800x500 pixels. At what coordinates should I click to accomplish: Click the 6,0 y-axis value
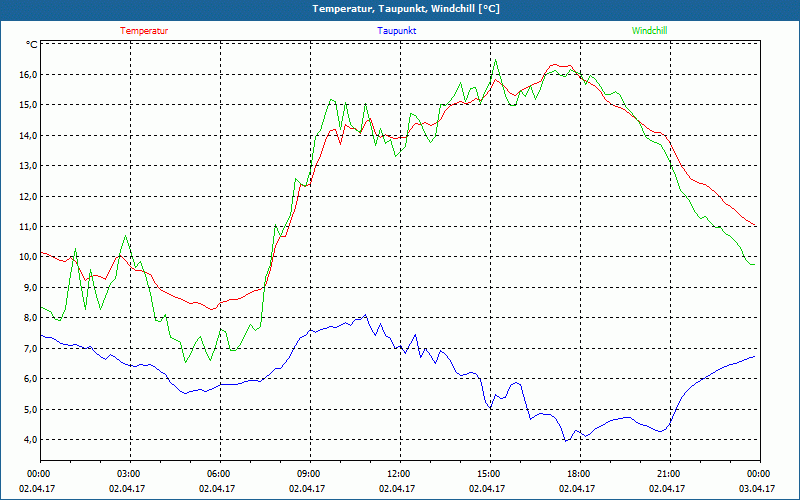[x=31, y=379]
